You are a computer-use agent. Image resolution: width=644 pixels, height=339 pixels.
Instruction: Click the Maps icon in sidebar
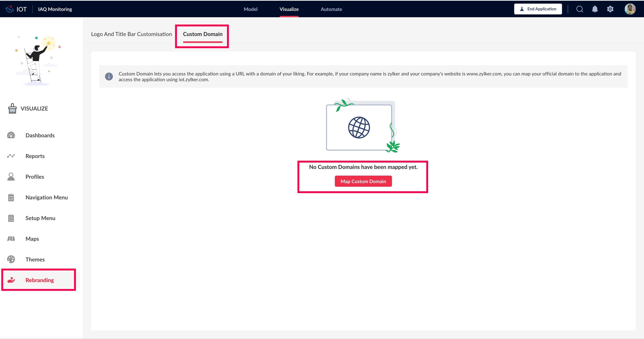11,239
